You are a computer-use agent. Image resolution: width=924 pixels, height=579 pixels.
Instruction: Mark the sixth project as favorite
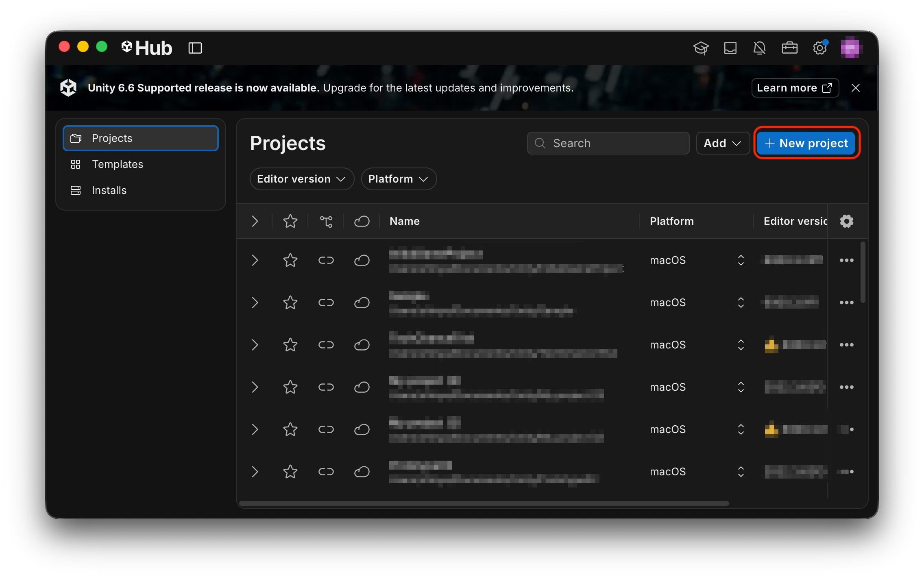pos(290,472)
